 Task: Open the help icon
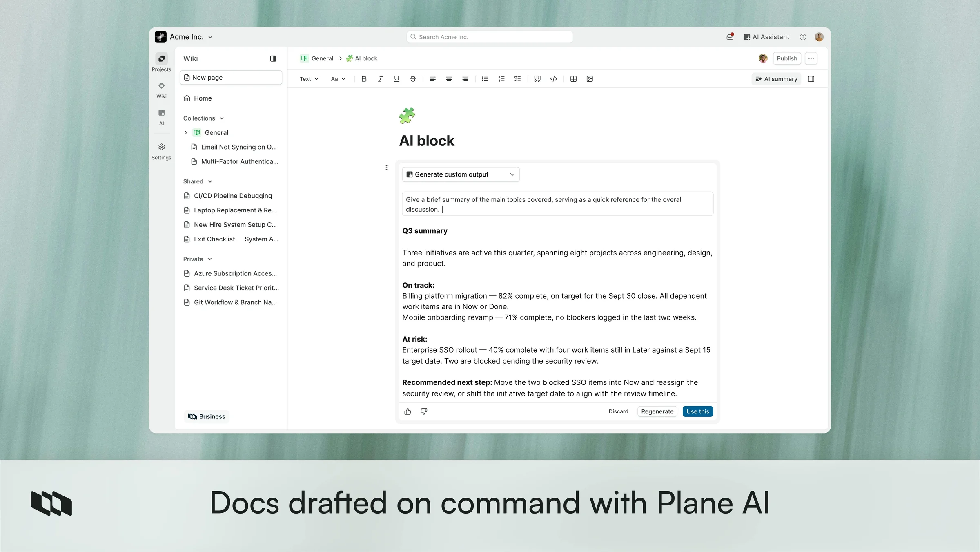coord(803,37)
